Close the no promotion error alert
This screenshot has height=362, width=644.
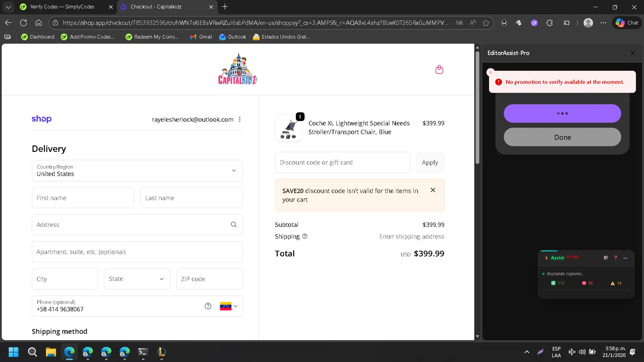(x=491, y=72)
